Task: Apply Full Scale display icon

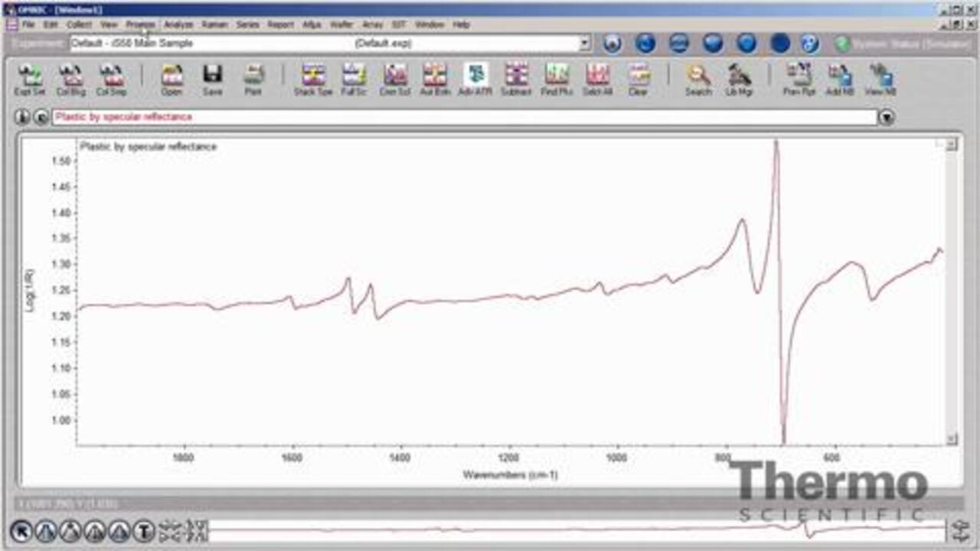Action: pos(354,79)
